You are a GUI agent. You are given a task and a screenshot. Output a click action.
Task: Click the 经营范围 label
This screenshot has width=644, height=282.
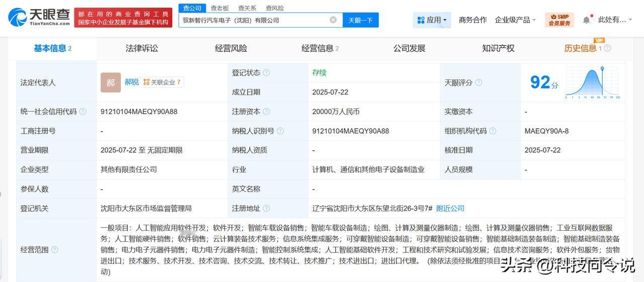coord(34,250)
